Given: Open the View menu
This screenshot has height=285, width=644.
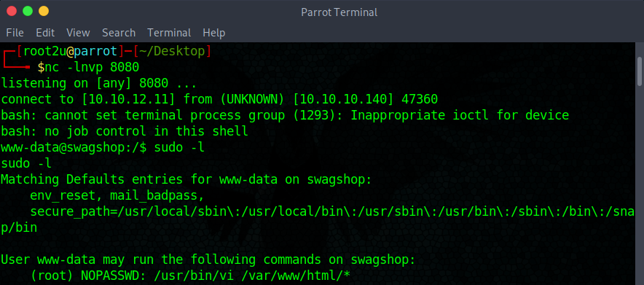Looking at the screenshot, I should tap(78, 33).
